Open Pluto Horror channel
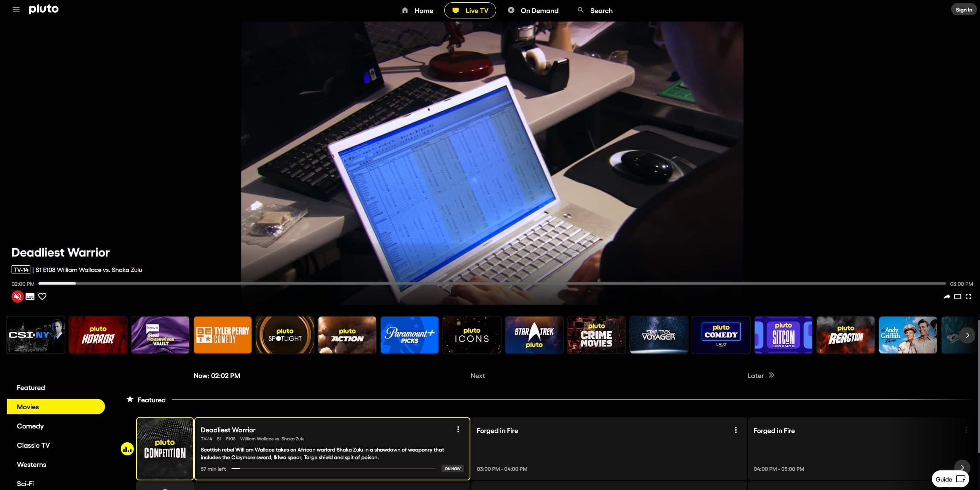The height and width of the screenshot is (490, 980). pyautogui.click(x=98, y=335)
